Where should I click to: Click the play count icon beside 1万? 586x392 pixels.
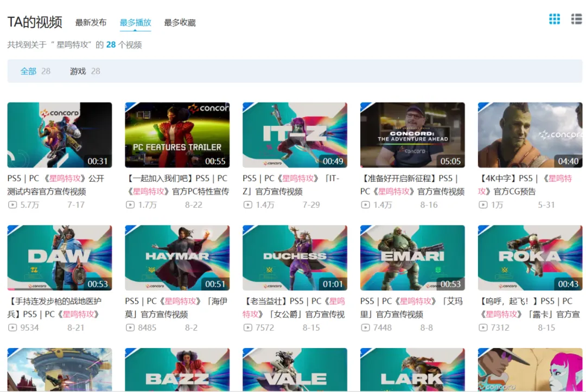coord(483,204)
